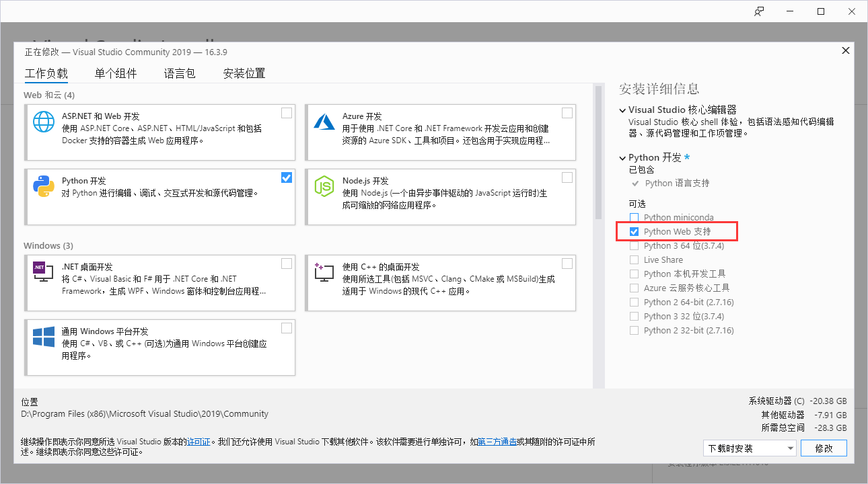Check Python 2 64-bit (2.7.16) option
868x484 pixels.
634,302
